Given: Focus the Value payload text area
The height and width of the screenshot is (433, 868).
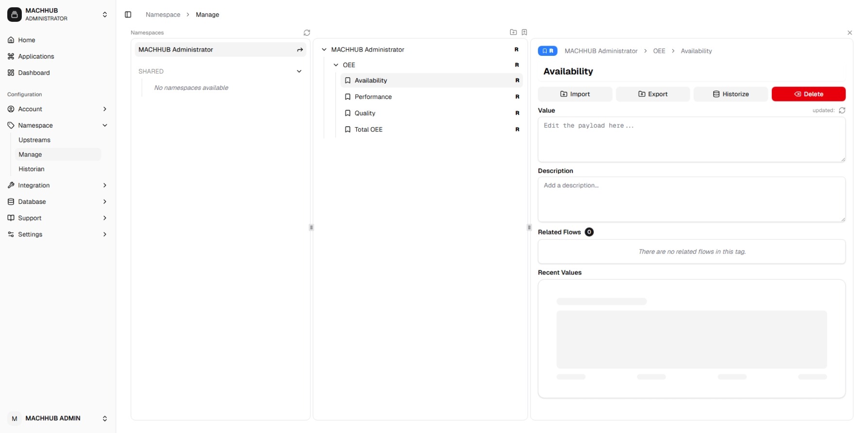Looking at the screenshot, I should coord(691,139).
